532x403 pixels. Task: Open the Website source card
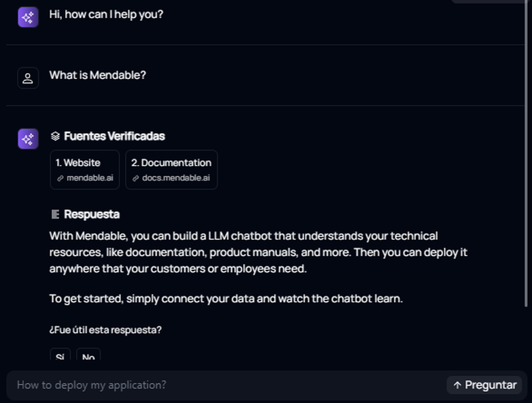coord(85,170)
